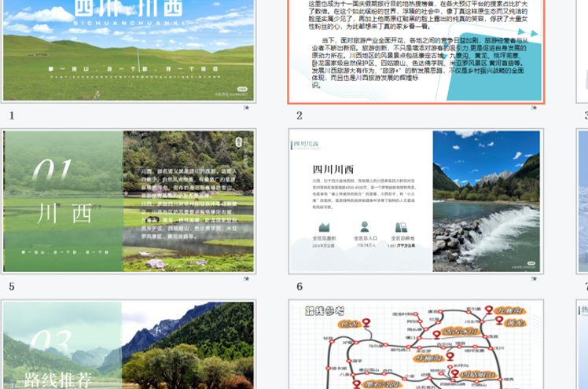The height and width of the screenshot is (389, 588).
Task: Select the cut-off slide right of the route map
Action: point(583,345)
